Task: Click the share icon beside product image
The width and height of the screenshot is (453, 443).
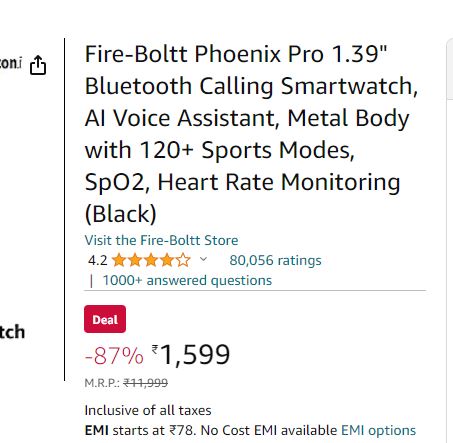Action: 38,65
